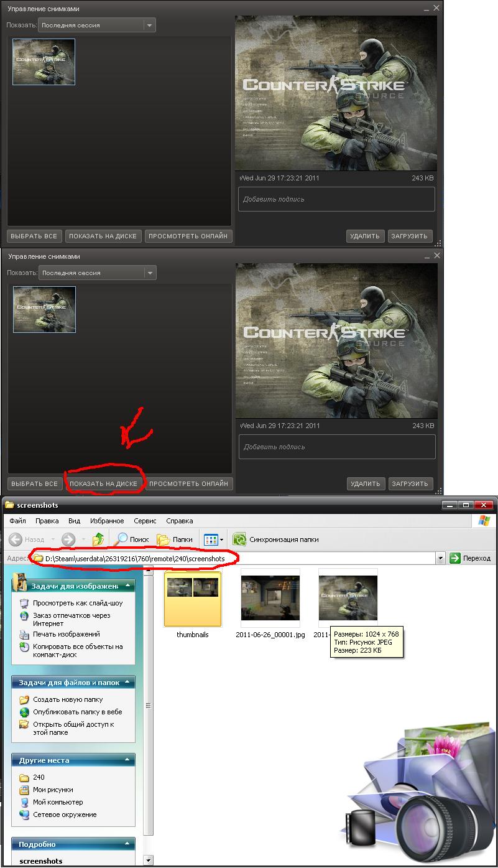Click ВЫБРАТЬ ВСЕ in lower Steam window
Image resolution: width=498 pixels, height=868 pixels.
click(x=35, y=483)
